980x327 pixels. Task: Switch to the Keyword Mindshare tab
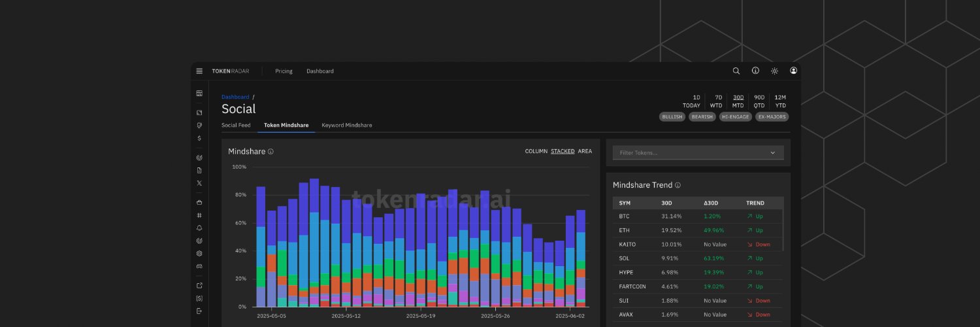tap(347, 125)
